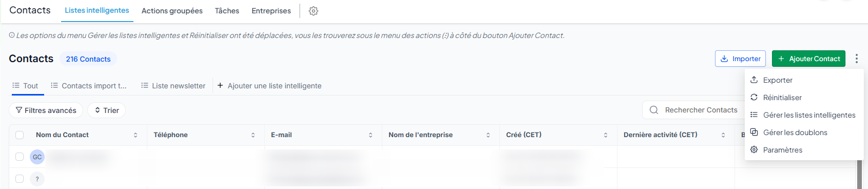Open the three-dot actions menu
The width and height of the screenshot is (868, 189).
coord(857,59)
